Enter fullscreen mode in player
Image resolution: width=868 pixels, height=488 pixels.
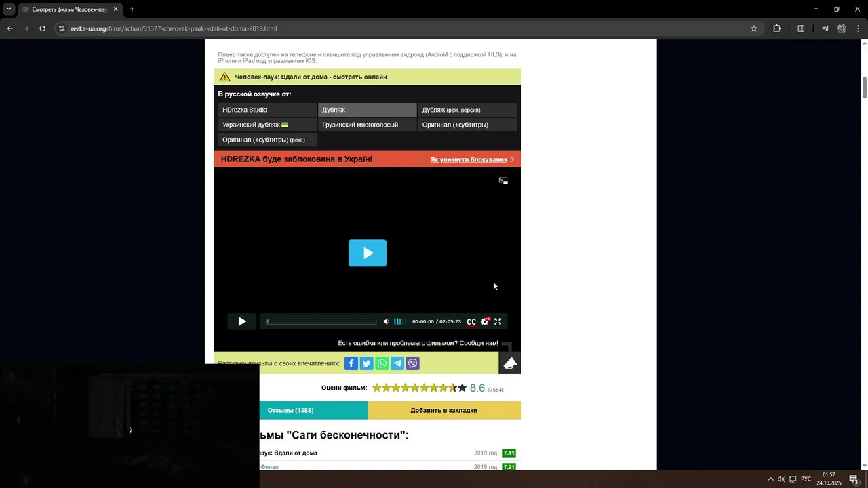498,321
